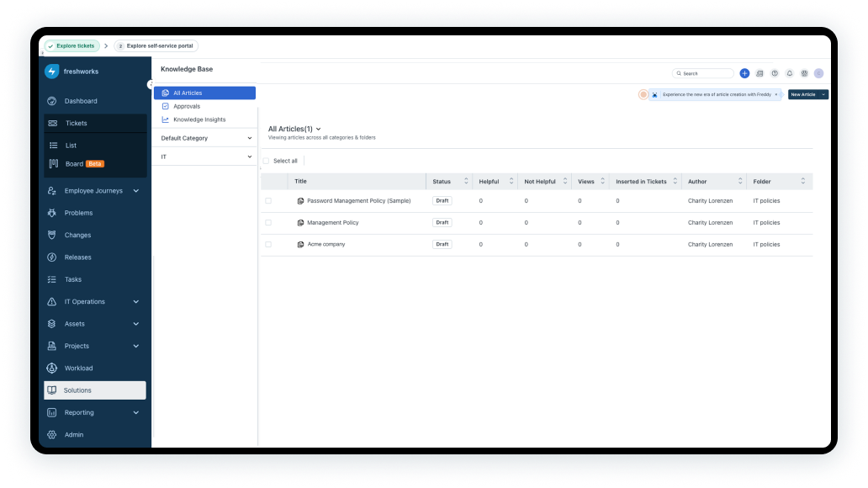Click the icon right of the plus button
This screenshot has width=868, height=488.
tap(759, 73)
